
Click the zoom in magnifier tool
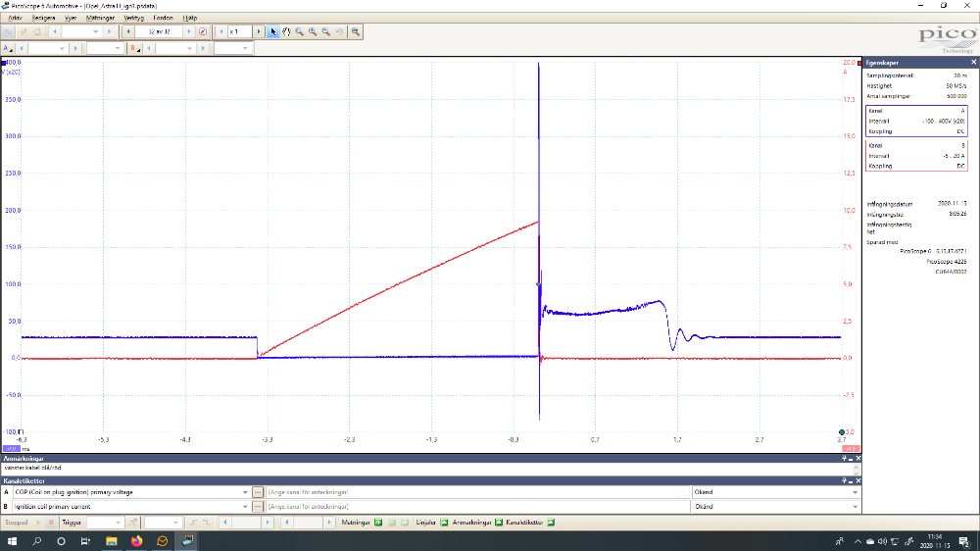(313, 31)
